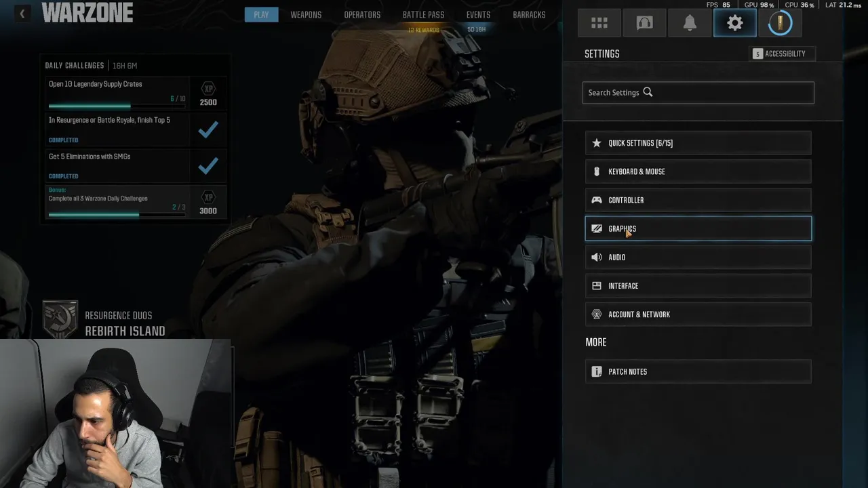Open the headset social icon

644,23
